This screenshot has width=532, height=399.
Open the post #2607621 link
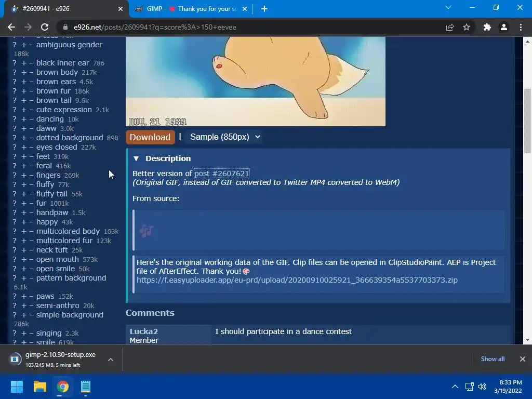pos(221,174)
